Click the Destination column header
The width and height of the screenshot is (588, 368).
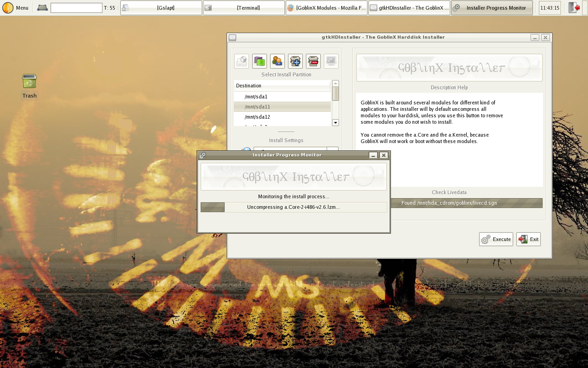282,86
